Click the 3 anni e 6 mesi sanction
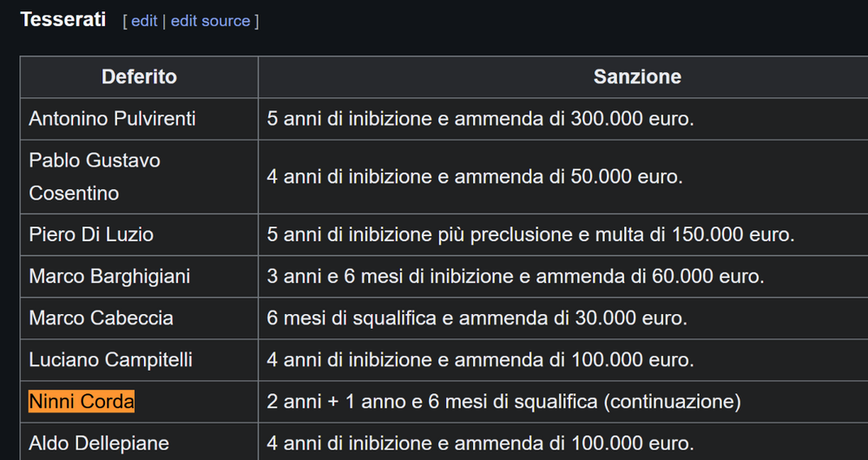The image size is (868, 460). (516, 276)
